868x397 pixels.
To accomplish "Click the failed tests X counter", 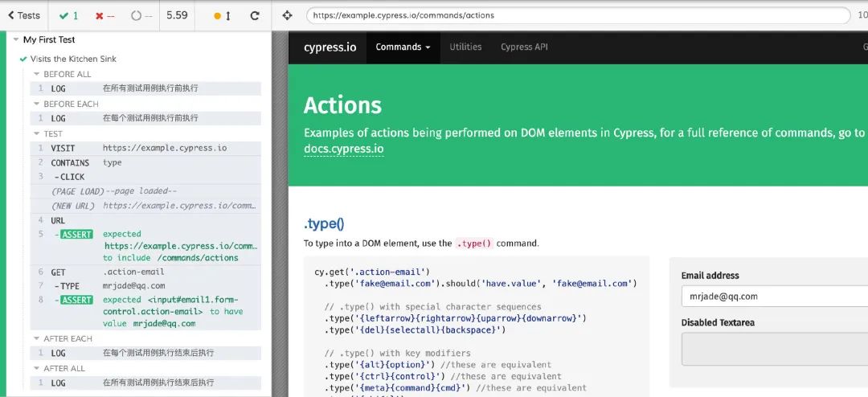I will point(104,15).
